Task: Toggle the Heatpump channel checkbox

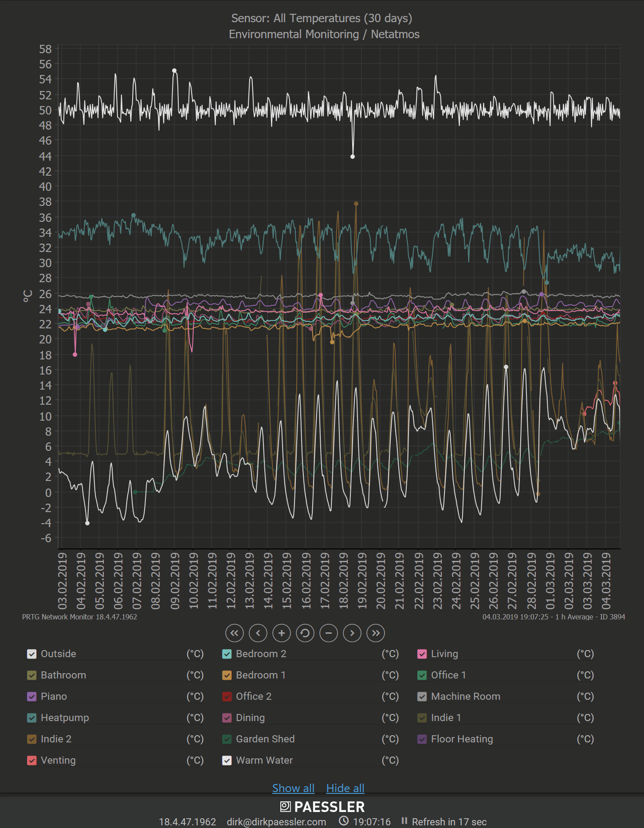Action: (31, 718)
